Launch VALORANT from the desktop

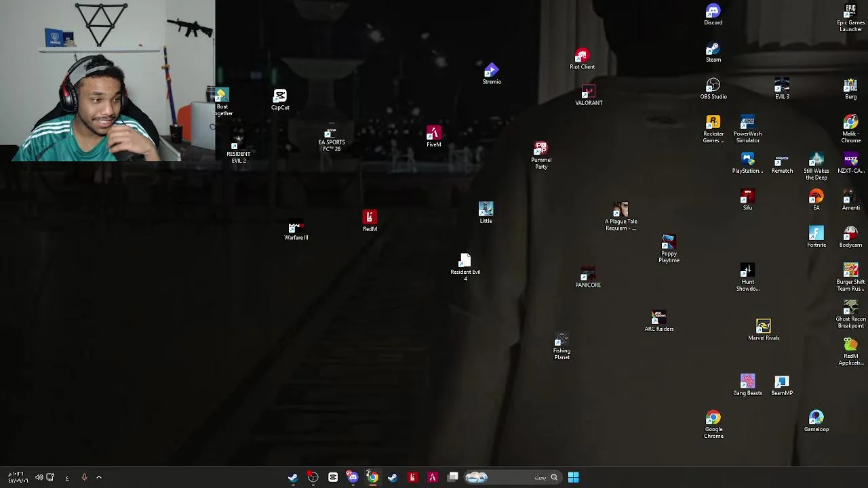click(589, 96)
